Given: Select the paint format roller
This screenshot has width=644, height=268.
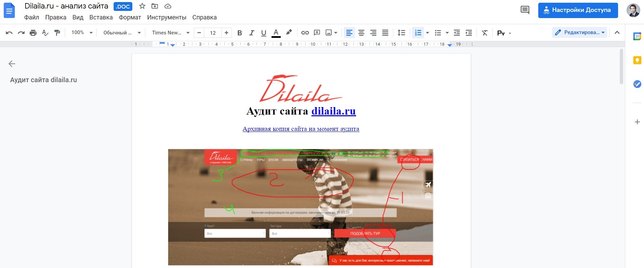Looking at the screenshot, I should click(x=57, y=33).
